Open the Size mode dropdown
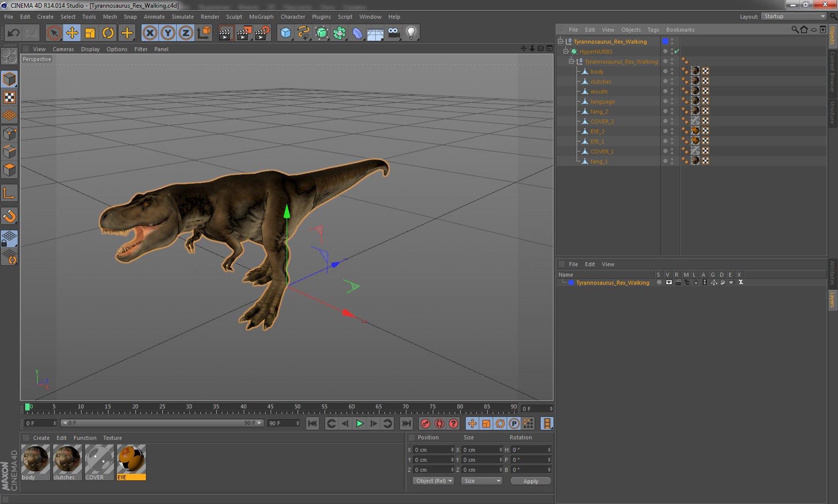 pos(482,481)
